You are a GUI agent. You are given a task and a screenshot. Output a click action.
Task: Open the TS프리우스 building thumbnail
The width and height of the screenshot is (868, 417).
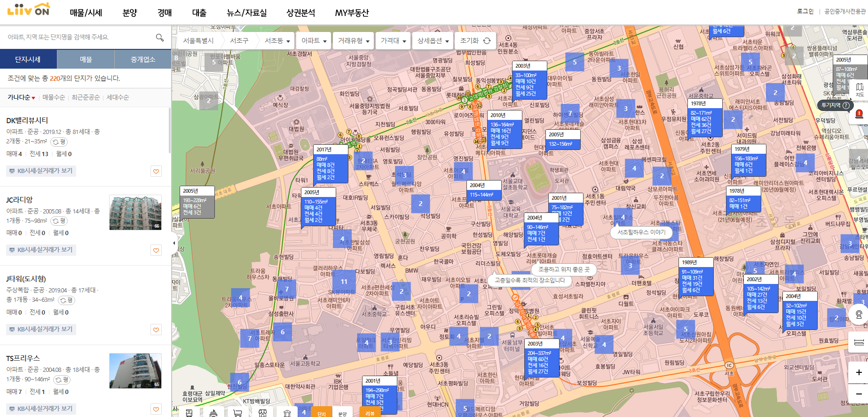tap(135, 371)
